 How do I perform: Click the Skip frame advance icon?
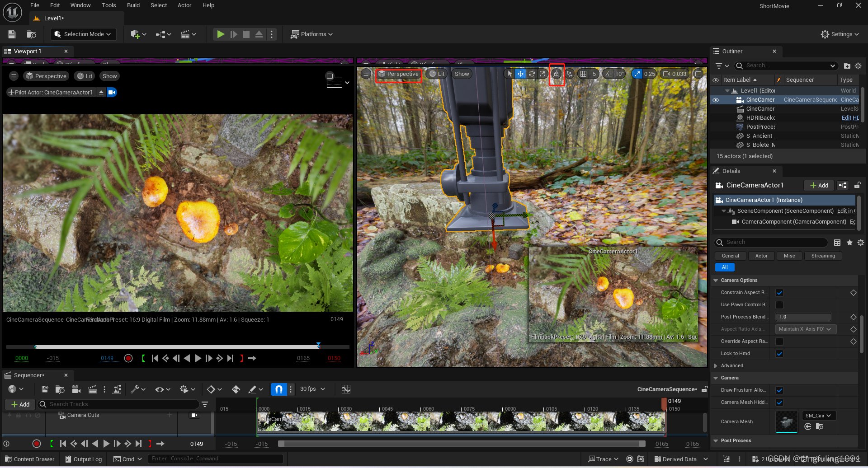(x=234, y=34)
